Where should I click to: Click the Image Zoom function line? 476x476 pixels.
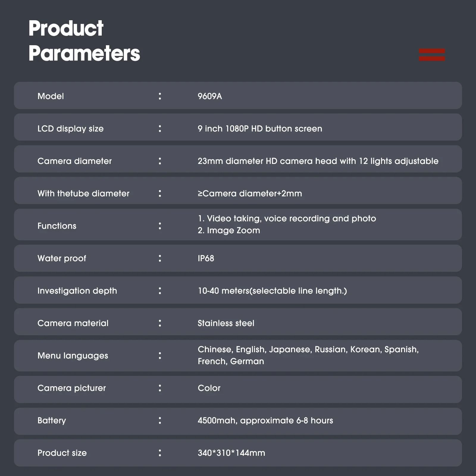(229, 230)
